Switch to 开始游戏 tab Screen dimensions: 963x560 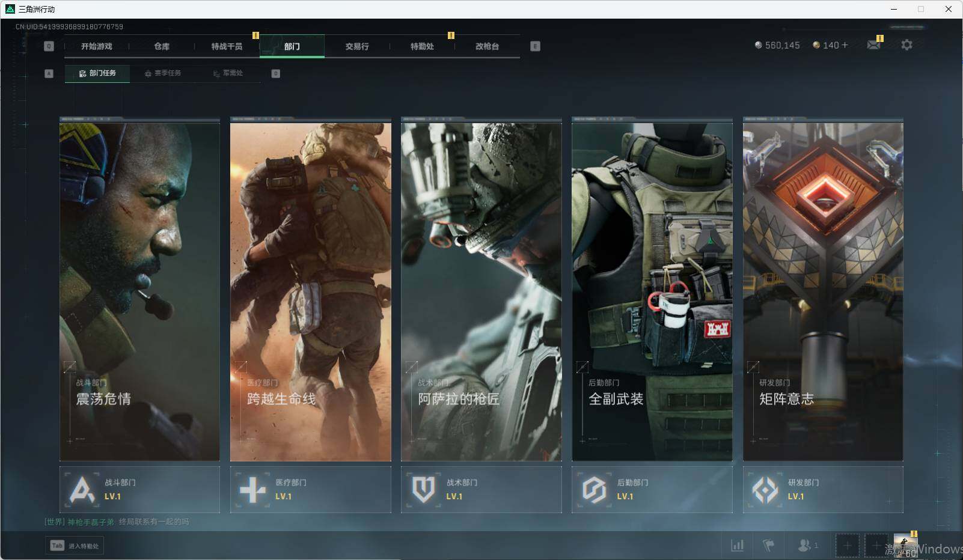(x=97, y=46)
